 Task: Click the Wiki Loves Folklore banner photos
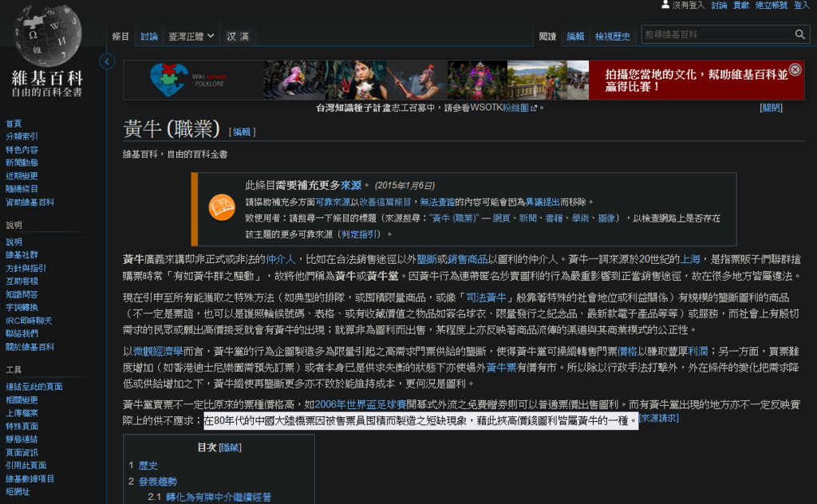(x=426, y=80)
